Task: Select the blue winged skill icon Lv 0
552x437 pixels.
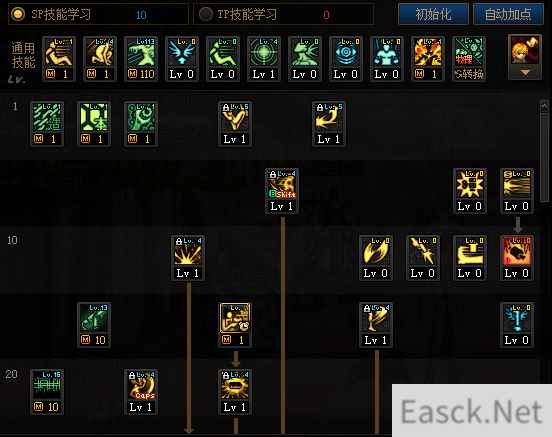Action: click(x=182, y=58)
